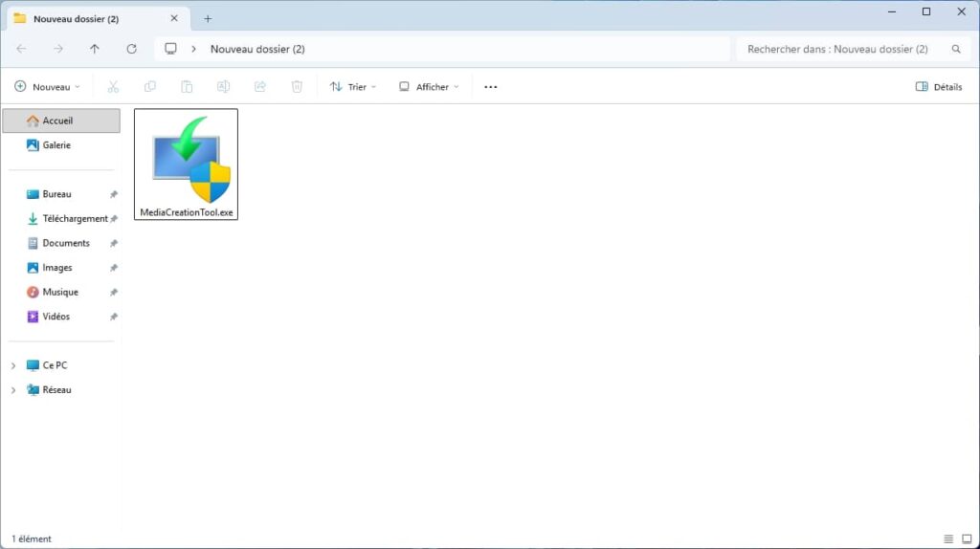Screen dimensions: 980x549
Task: Click the Cut scissors icon
Action: 113,87
